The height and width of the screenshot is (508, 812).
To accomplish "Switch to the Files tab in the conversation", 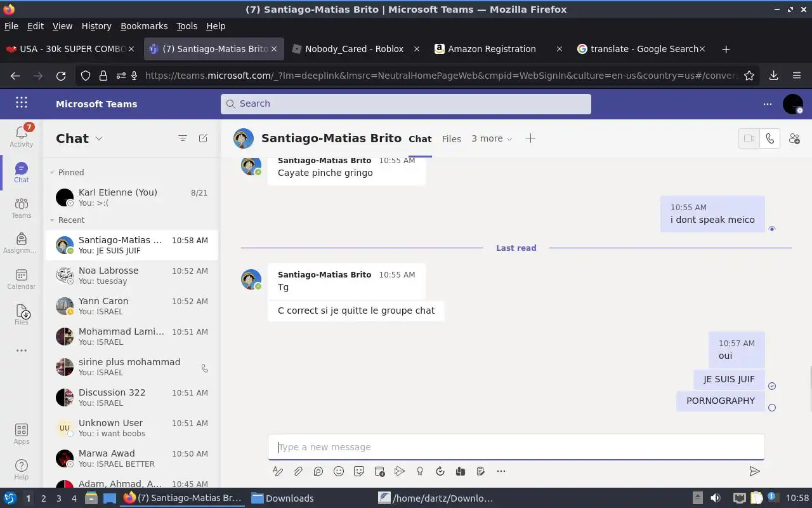I will point(452,138).
